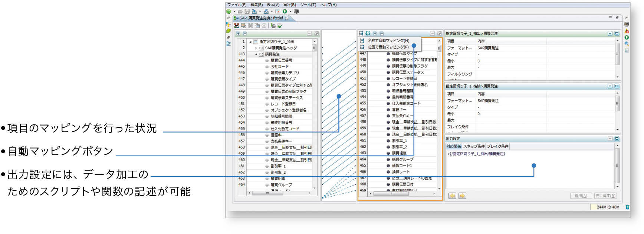Click the tree hierarchy icon in left sidebar
This screenshot has width=644, height=234.
pyautogui.click(x=229, y=24)
